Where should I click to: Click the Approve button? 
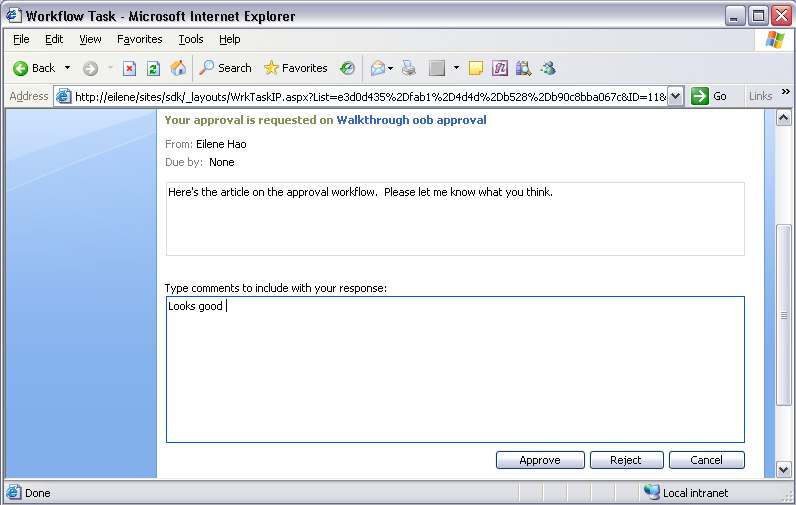pyautogui.click(x=540, y=460)
